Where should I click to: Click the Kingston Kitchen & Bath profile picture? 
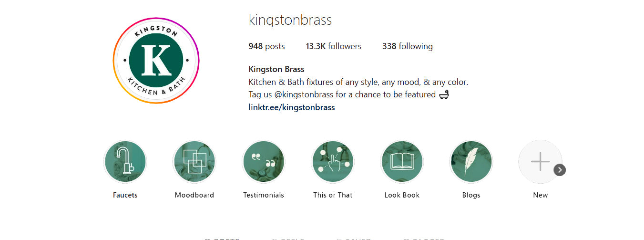(x=156, y=61)
